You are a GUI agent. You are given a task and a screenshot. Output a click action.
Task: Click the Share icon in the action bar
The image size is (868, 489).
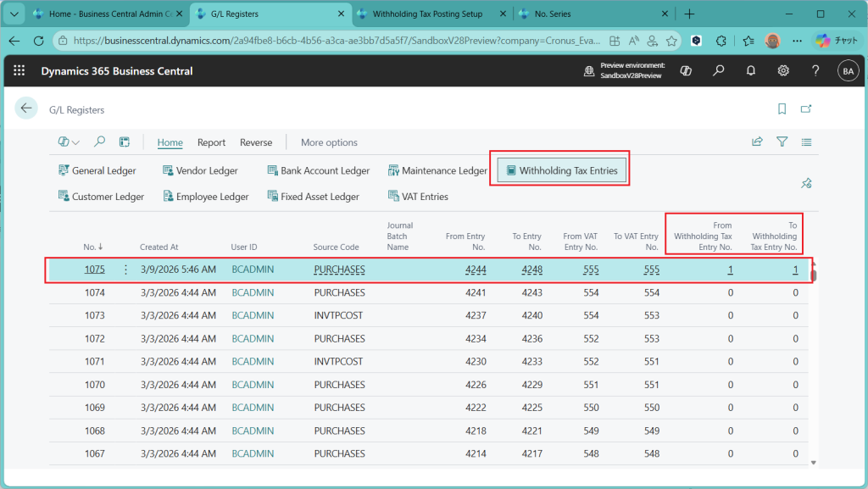[x=757, y=142]
